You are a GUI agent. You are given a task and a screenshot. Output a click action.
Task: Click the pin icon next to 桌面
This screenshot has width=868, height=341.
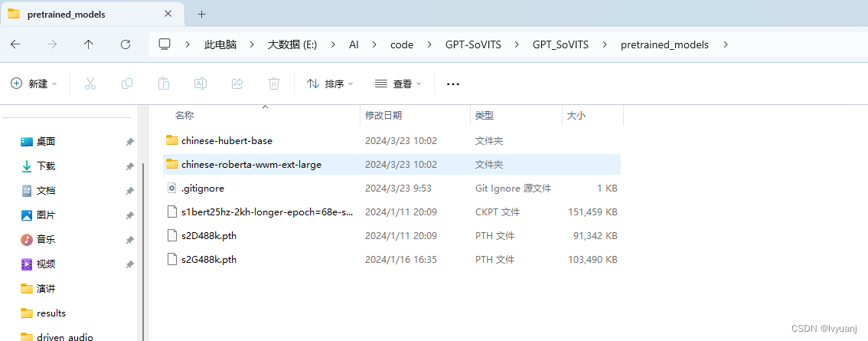(129, 142)
